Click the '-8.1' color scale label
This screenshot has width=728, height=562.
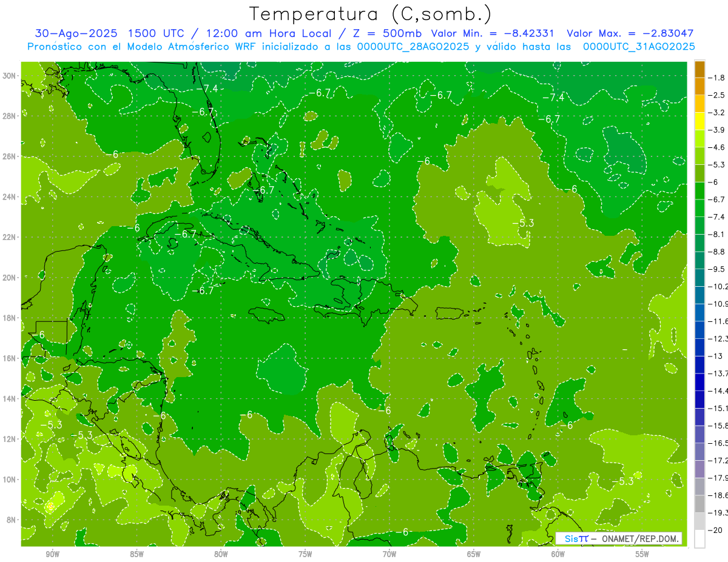[716, 234]
